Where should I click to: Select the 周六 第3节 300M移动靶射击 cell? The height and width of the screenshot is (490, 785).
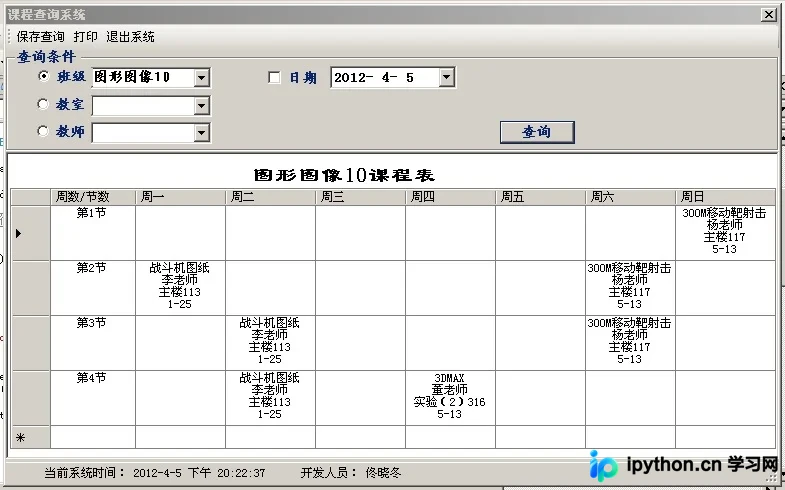pos(630,343)
